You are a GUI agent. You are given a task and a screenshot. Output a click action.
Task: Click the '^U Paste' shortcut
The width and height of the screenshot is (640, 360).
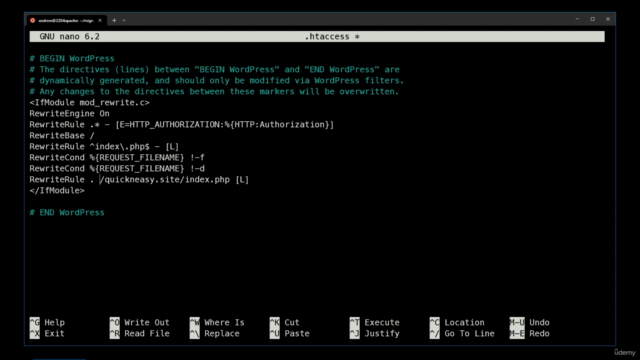[x=289, y=333]
